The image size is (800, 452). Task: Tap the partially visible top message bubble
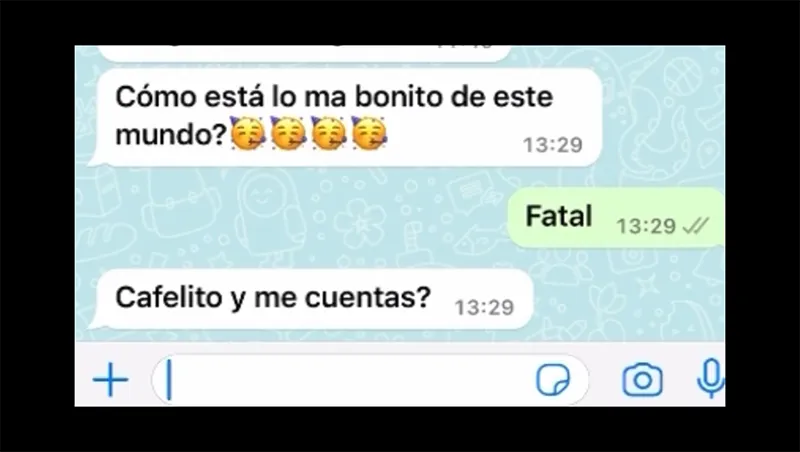tap(304, 53)
